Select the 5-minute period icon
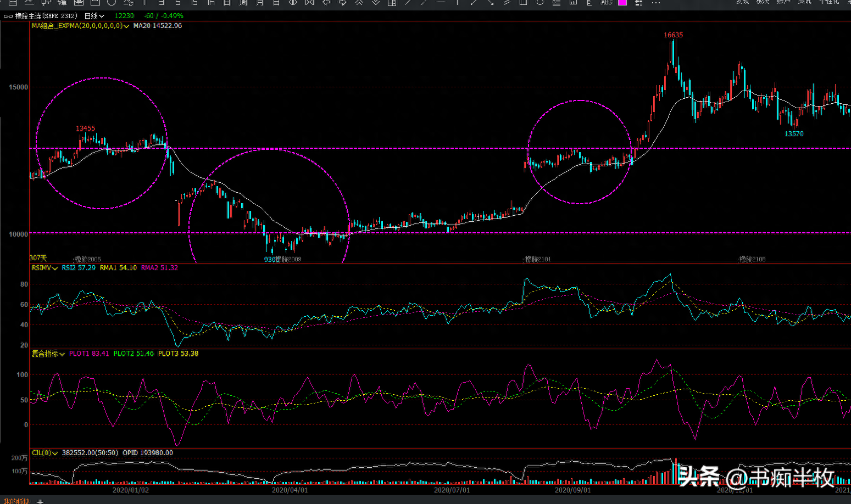The image size is (851, 504). pos(178,2)
